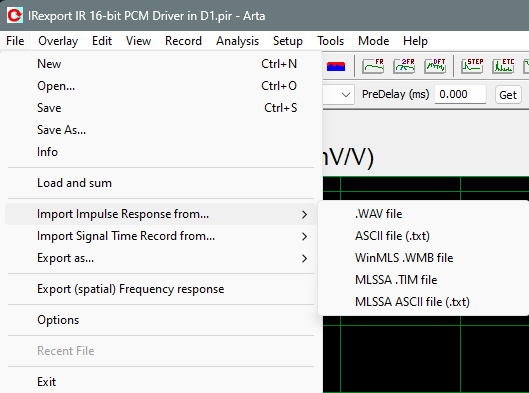Expand the Export as... submenu
This screenshot has height=393, width=529.
161,258
